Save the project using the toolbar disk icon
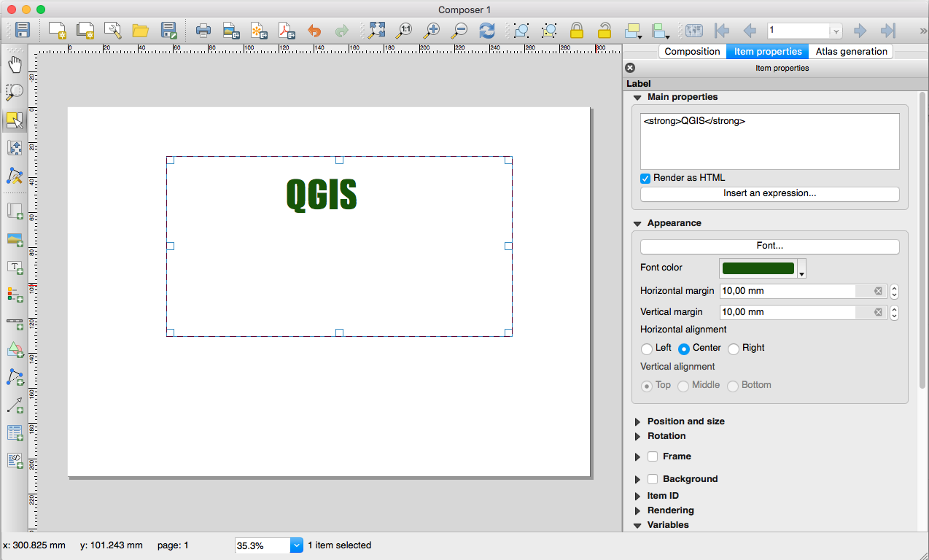This screenshot has height=560, width=929. [x=22, y=31]
